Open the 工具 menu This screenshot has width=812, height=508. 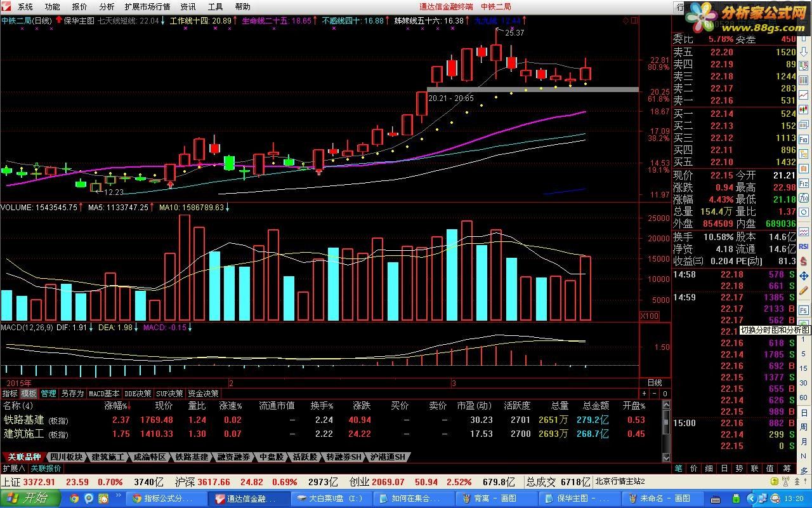[x=215, y=6]
